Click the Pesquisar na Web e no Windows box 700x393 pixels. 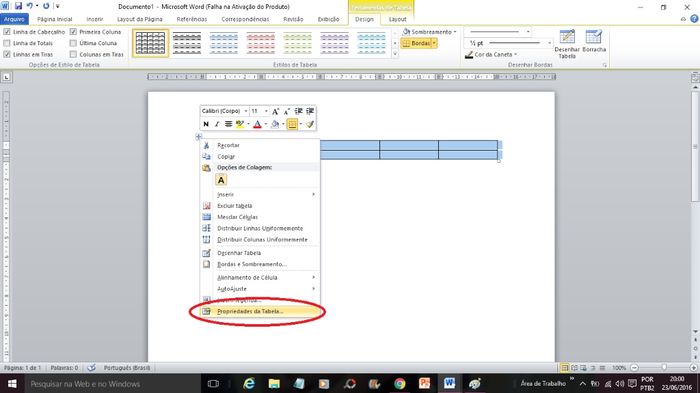pyautogui.click(x=111, y=384)
